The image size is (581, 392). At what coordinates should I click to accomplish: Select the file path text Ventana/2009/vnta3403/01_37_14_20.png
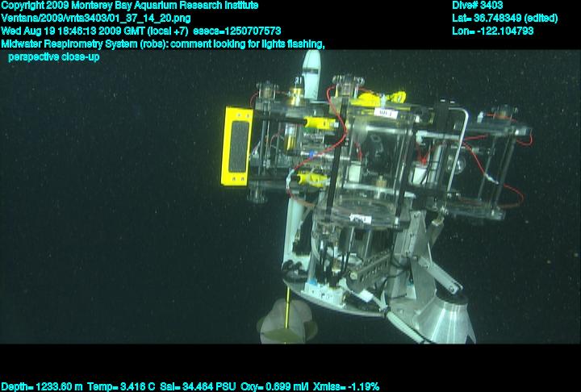95,19
